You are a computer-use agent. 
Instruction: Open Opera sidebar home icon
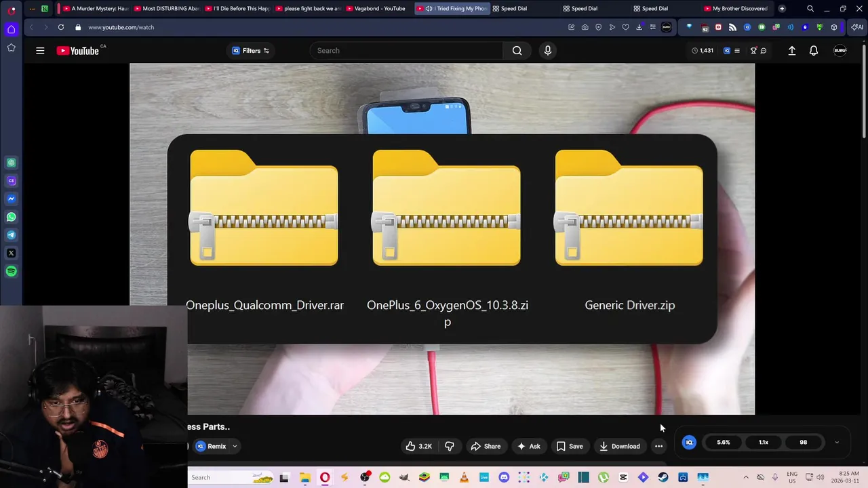11,29
